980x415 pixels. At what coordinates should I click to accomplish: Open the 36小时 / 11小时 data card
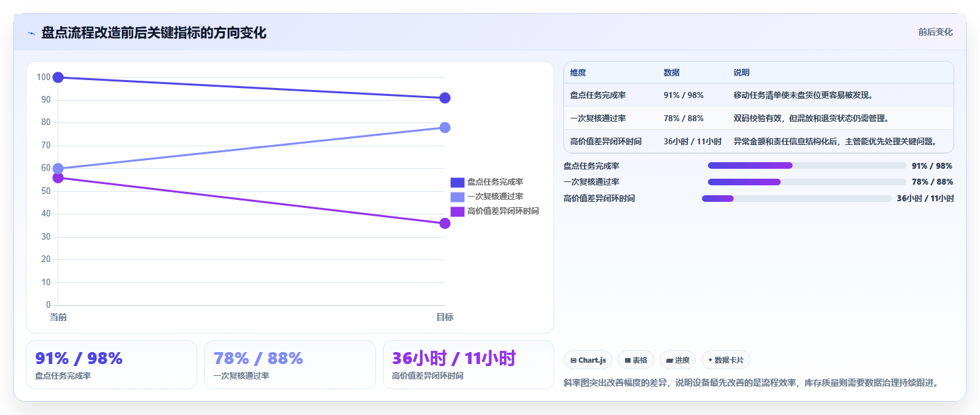coord(468,365)
